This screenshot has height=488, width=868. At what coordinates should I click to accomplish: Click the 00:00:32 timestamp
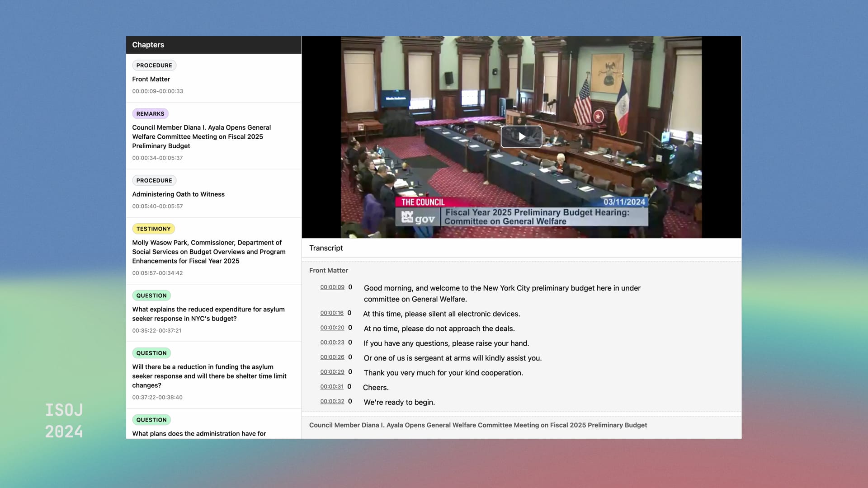pyautogui.click(x=332, y=402)
